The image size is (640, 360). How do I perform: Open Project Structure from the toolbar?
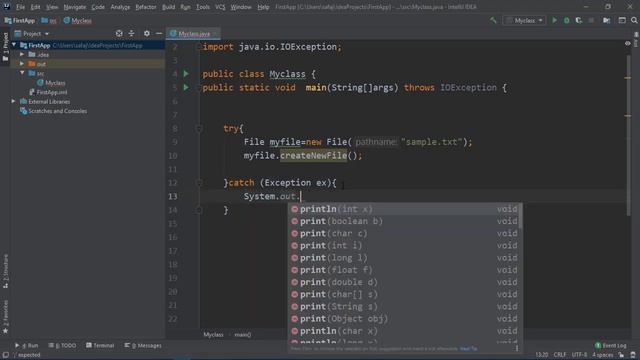click(x=607, y=20)
